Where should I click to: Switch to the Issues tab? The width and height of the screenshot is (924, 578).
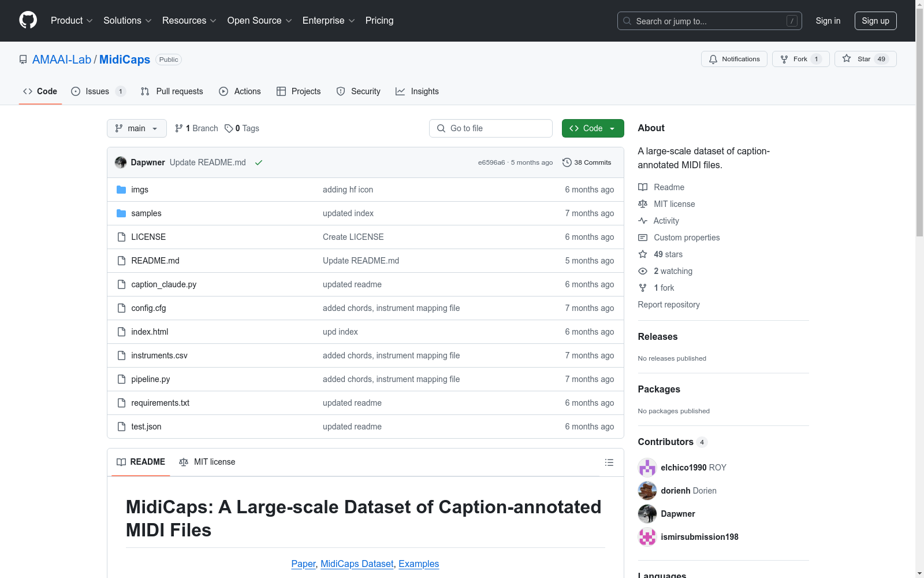coord(98,91)
